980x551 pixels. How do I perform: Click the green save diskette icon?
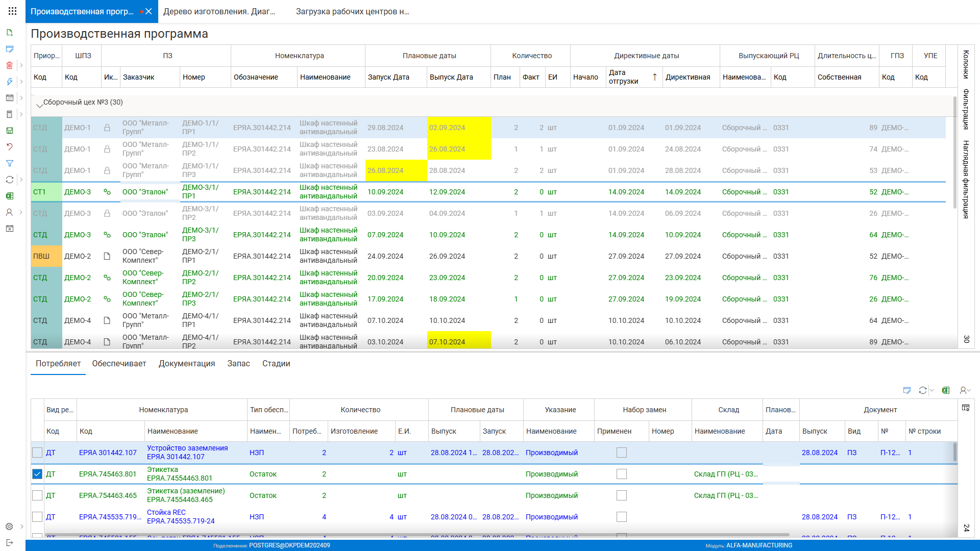9,131
